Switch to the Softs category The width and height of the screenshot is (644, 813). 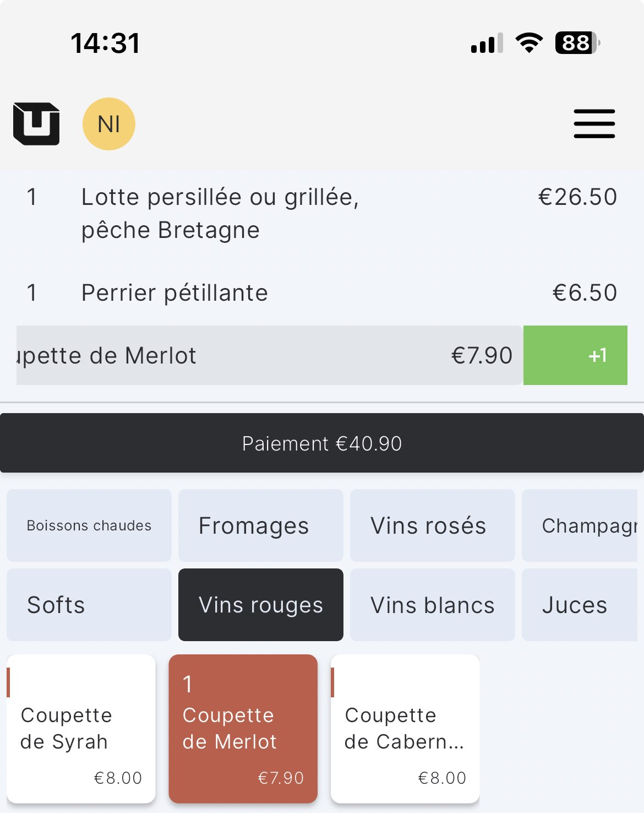click(x=89, y=605)
